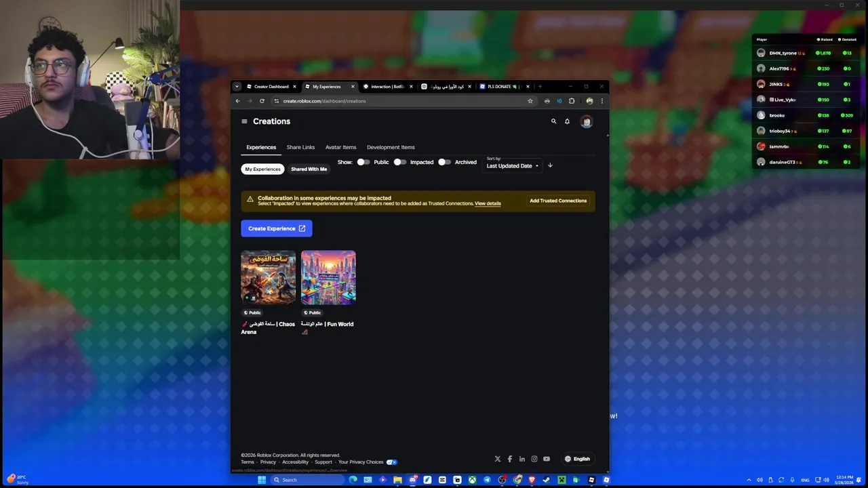Toggle the Public filter switch
The width and height of the screenshot is (868, 488).
point(363,162)
